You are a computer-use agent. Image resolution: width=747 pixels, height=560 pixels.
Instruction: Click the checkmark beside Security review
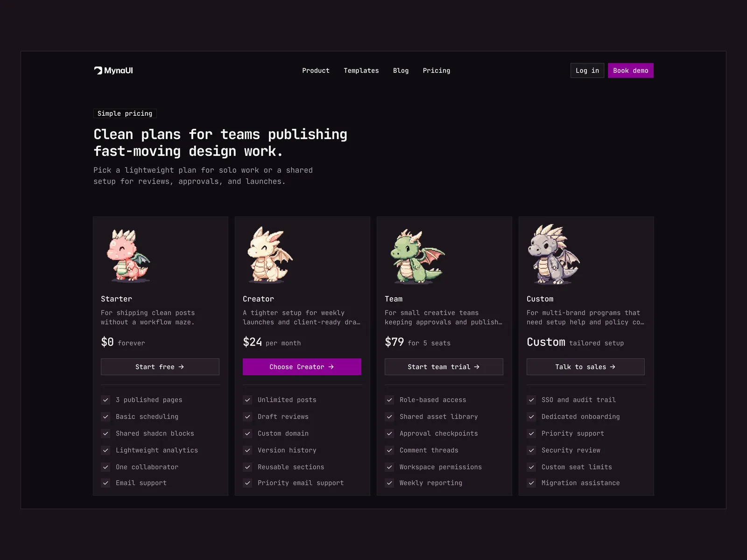[531, 450]
